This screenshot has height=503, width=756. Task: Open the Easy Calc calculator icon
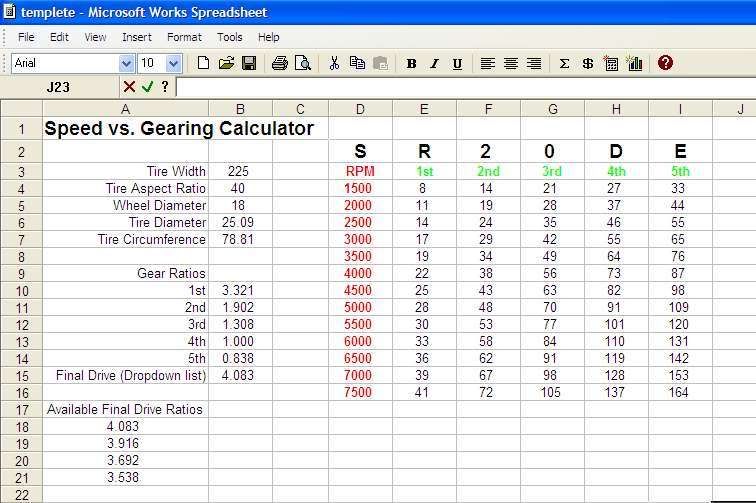(610, 63)
